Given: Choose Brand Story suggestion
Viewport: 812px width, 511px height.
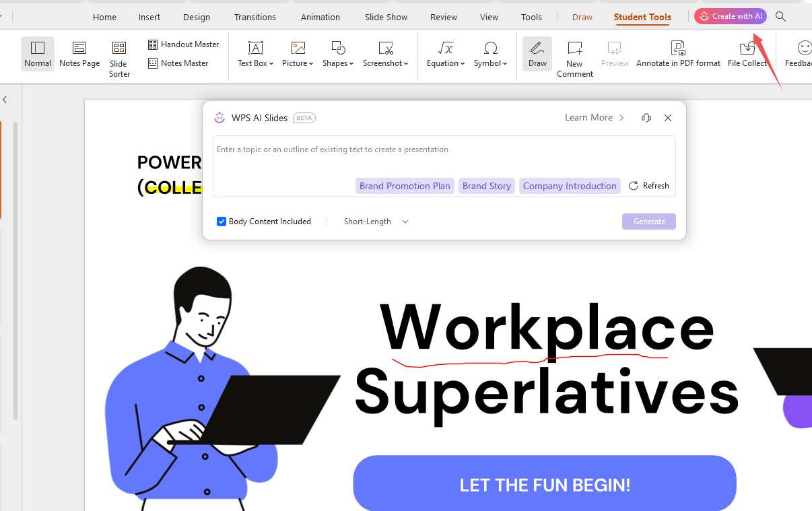Looking at the screenshot, I should pos(487,186).
